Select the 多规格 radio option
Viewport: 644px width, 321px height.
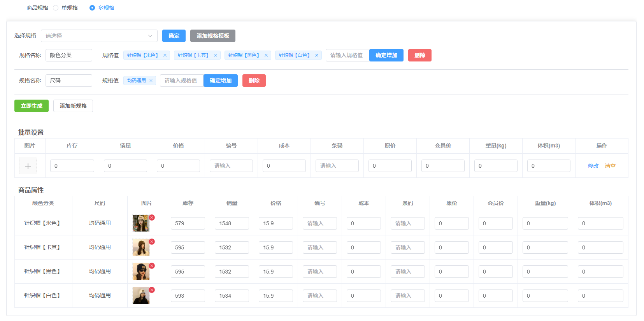pos(92,8)
